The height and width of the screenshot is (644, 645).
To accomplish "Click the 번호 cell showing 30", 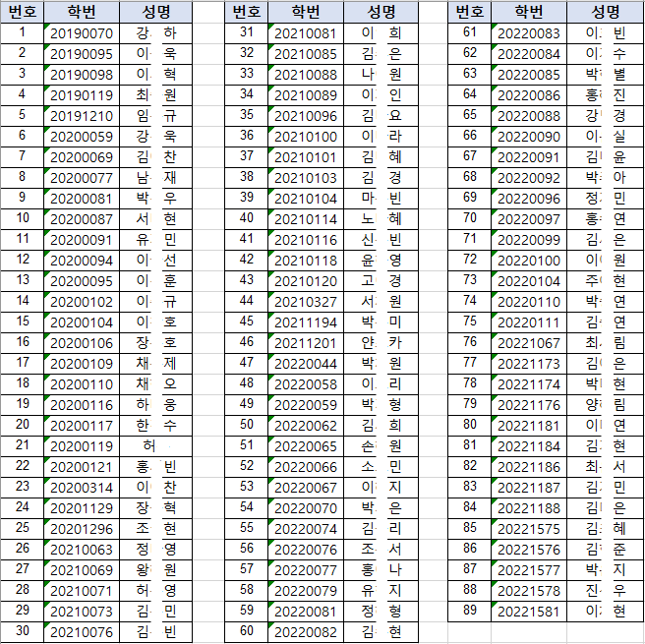I will (x=23, y=631).
